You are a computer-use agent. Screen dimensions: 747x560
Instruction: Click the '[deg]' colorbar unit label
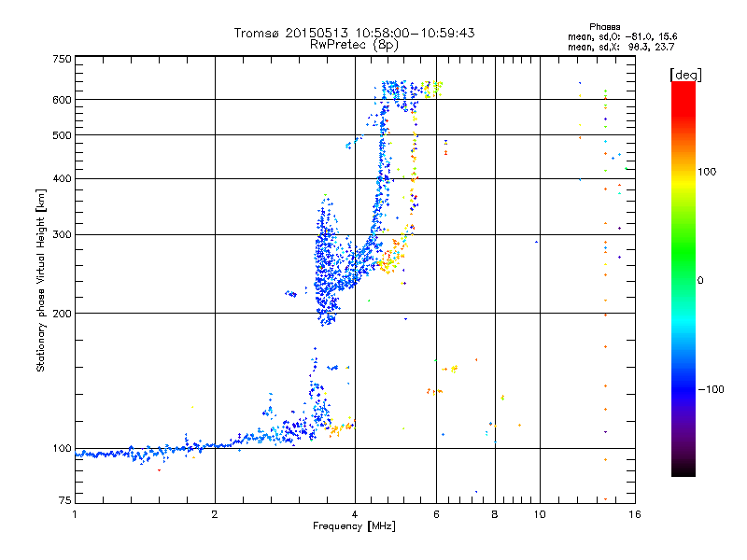pos(685,75)
